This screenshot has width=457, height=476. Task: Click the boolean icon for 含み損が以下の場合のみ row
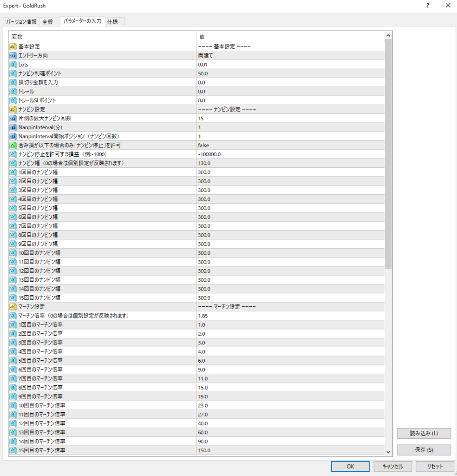(13, 145)
